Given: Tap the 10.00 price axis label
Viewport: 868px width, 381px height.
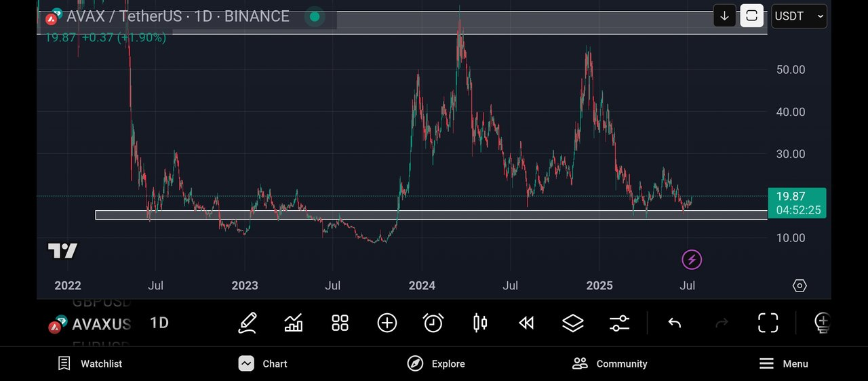Looking at the screenshot, I should (791, 238).
